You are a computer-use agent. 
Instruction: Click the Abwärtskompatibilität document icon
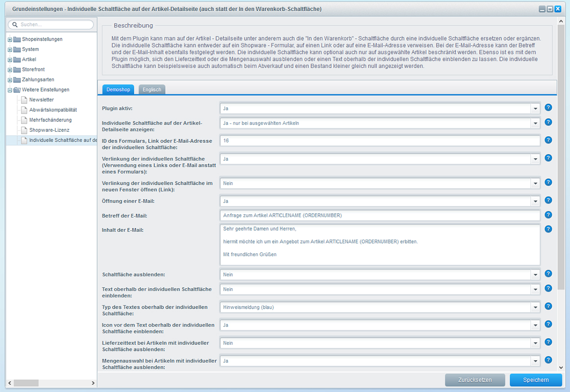coord(24,110)
